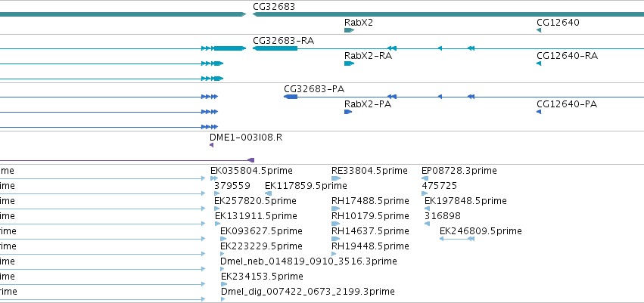Click the CG12640-RA transcript glyph
Screen dimensions: 644x303
pyautogui.click(x=539, y=63)
